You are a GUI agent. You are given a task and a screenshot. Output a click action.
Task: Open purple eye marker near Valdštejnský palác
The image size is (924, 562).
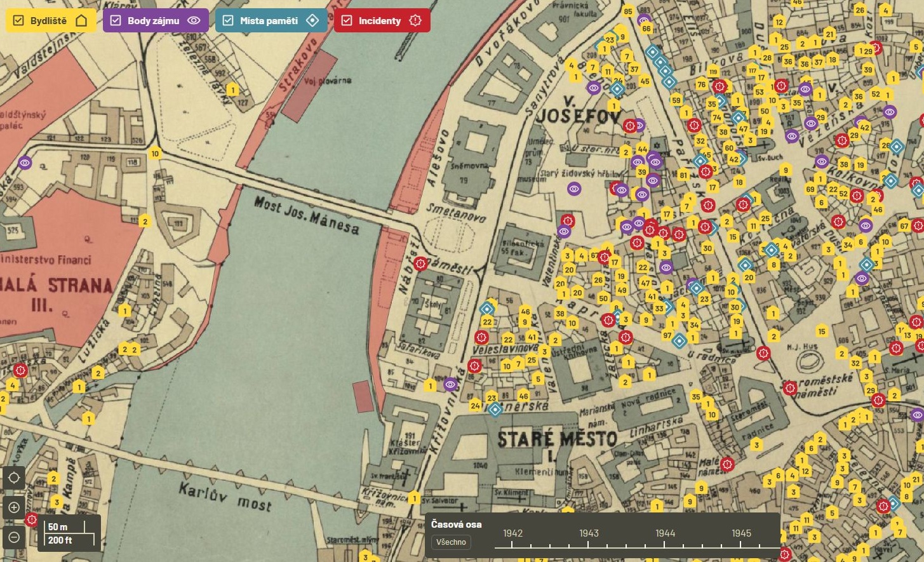click(x=25, y=163)
